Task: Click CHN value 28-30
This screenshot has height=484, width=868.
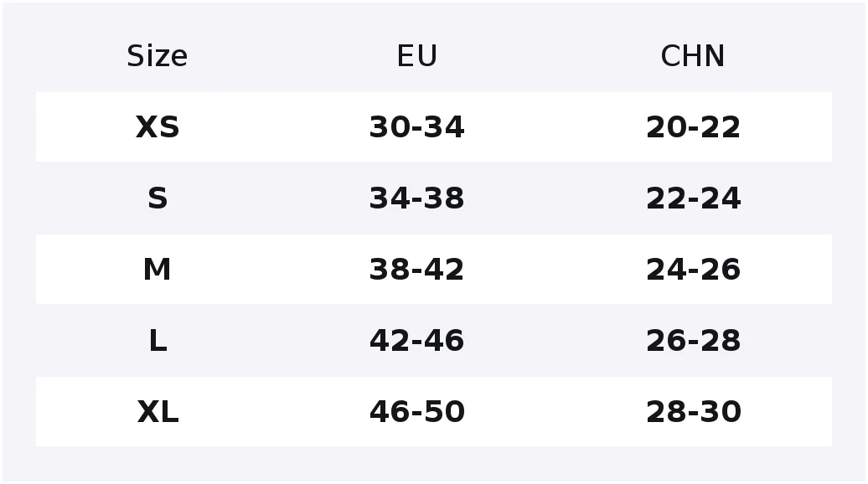Action: [x=693, y=411]
